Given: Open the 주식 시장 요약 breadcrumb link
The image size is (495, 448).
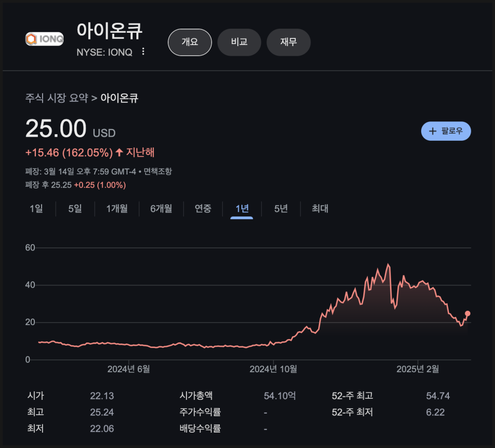Looking at the screenshot, I should [x=56, y=98].
